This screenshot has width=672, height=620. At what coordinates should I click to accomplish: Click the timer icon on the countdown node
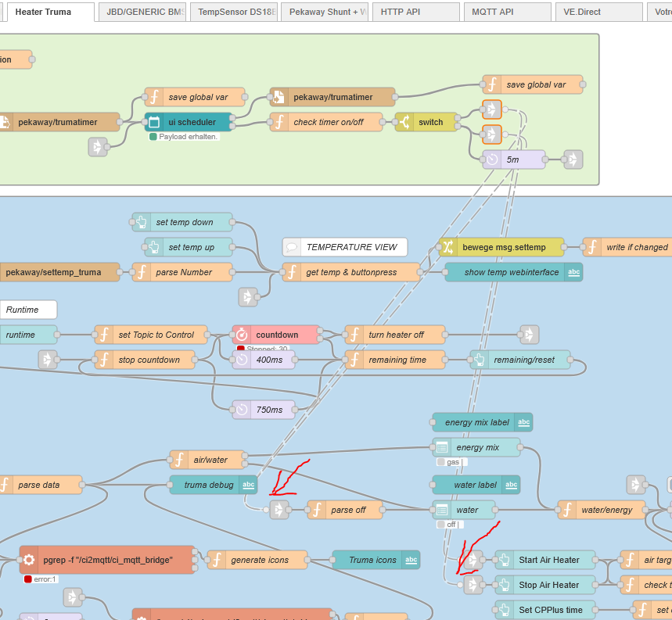(242, 335)
